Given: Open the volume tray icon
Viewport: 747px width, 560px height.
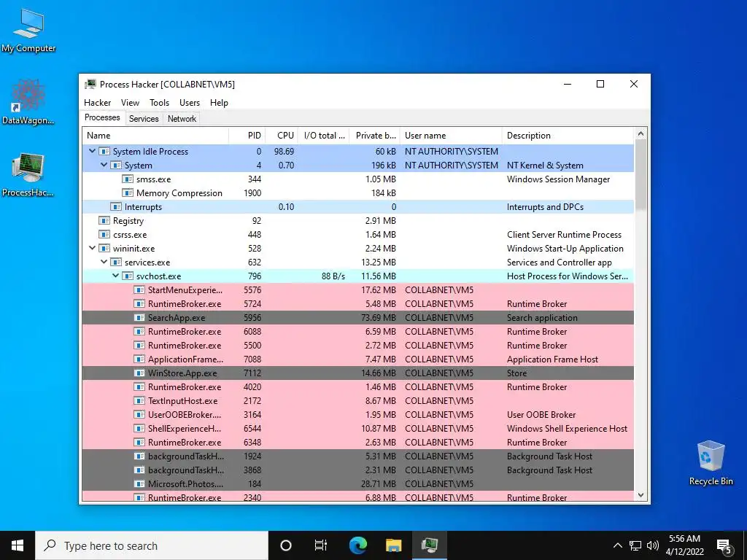Looking at the screenshot, I should 653,545.
